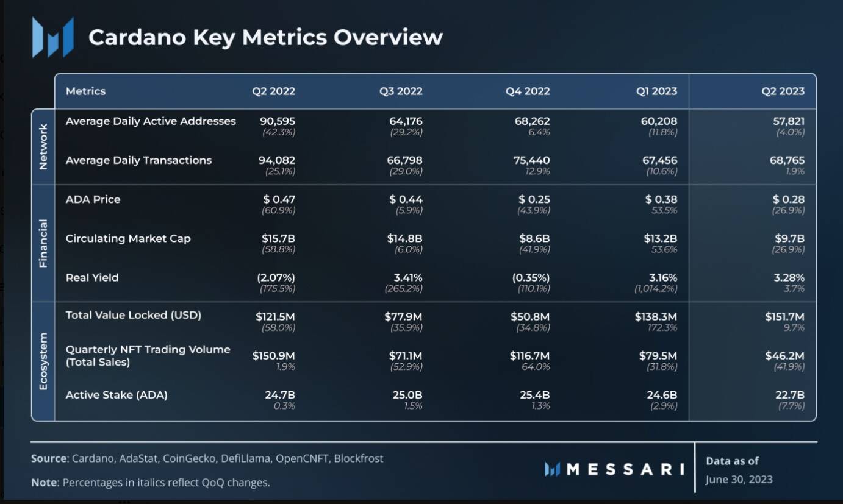This screenshot has height=504, width=843.
Task: Select the Q3 2022 column header
Action: pos(401,91)
